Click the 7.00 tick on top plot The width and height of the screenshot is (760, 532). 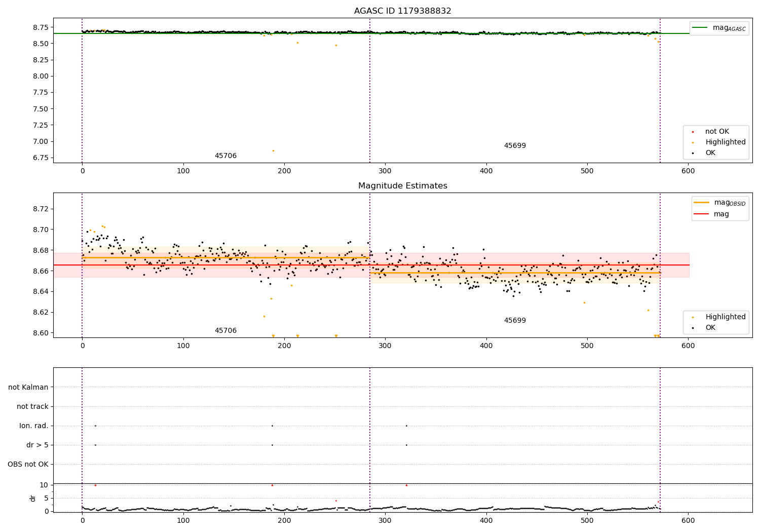[x=40, y=141]
